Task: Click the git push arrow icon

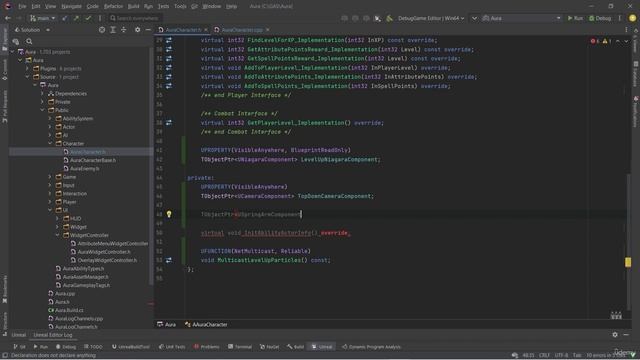Action: [76, 18]
